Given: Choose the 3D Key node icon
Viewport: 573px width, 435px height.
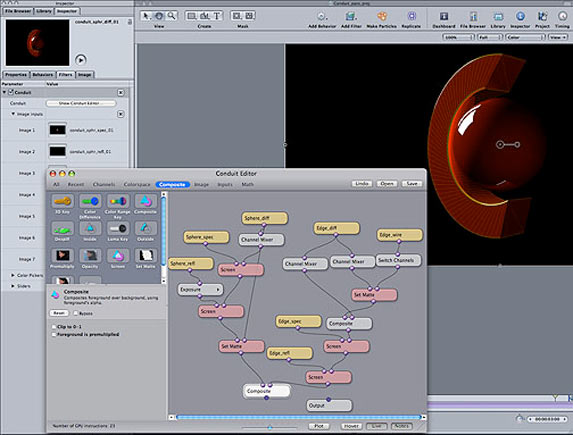Looking at the screenshot, I should (x=62, y=201).
